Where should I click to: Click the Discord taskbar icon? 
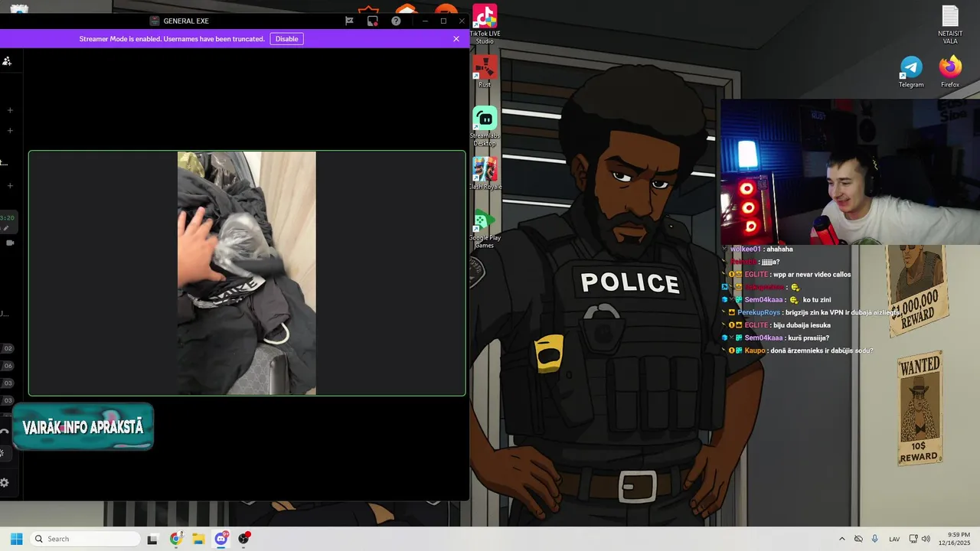(221, 539)
